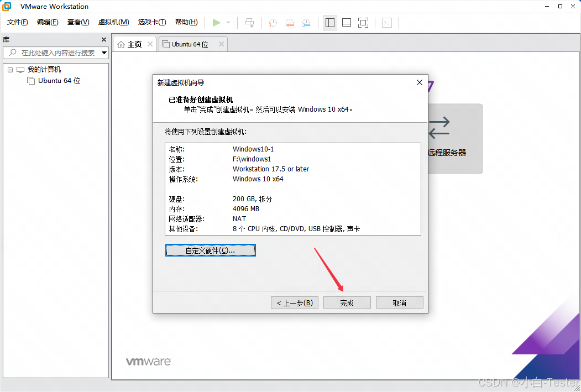The height and width of the screenshot is (392, 581).
Task: Click the VMware Workstation app logo
Action: (7, 6)
